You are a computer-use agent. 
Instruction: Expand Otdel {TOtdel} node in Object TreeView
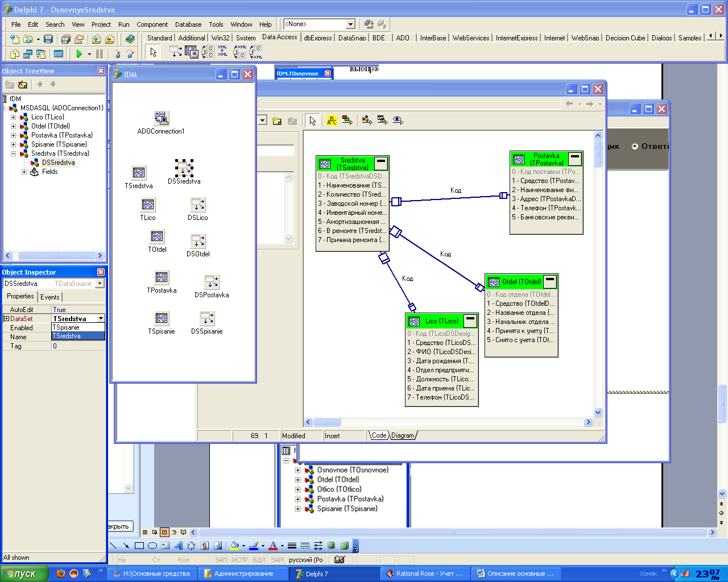pos(14,126)
